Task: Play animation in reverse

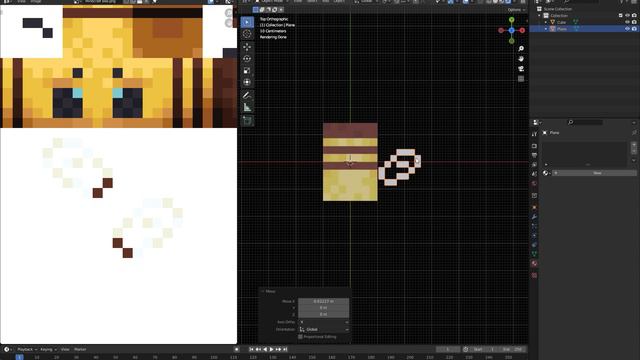Action: coord(265,349)
